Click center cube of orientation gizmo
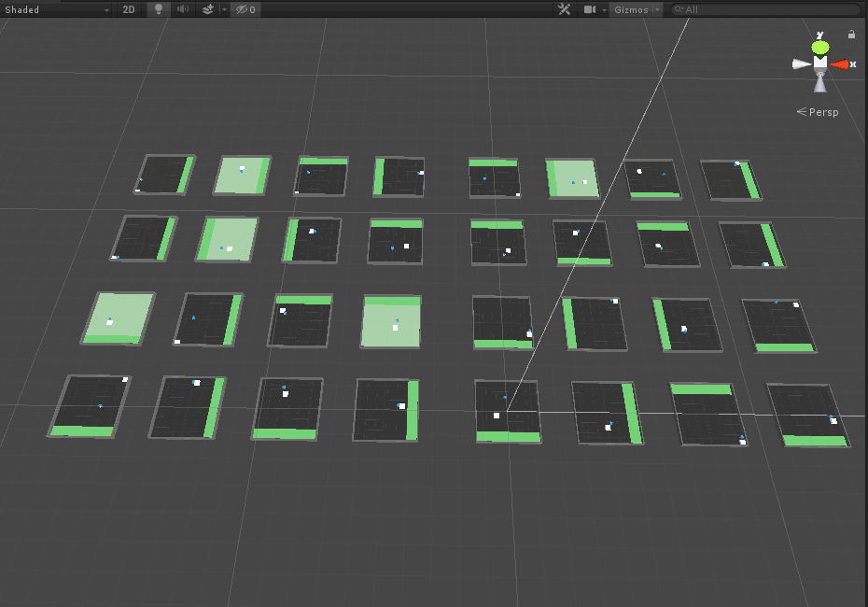Image resolution: width=868 pixels, height=607 pixels. click(820, 63)
